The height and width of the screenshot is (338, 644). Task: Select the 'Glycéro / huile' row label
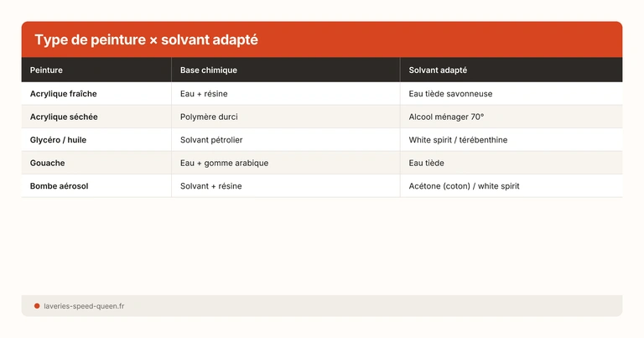point(58,140)
